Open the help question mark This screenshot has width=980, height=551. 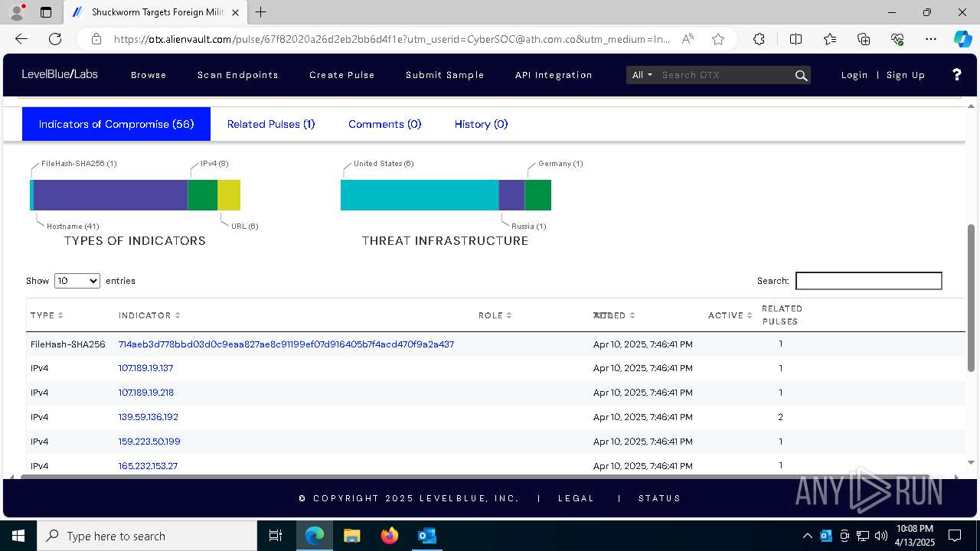tap(956, 74)
